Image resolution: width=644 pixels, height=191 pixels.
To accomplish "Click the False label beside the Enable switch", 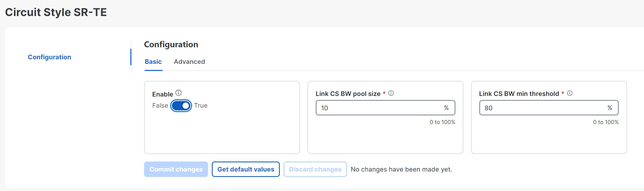I will point(160,106).
